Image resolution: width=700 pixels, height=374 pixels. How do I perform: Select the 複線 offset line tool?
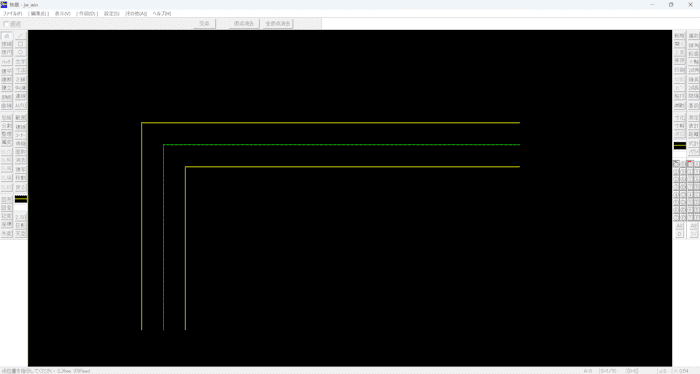[x=21, y=126]
